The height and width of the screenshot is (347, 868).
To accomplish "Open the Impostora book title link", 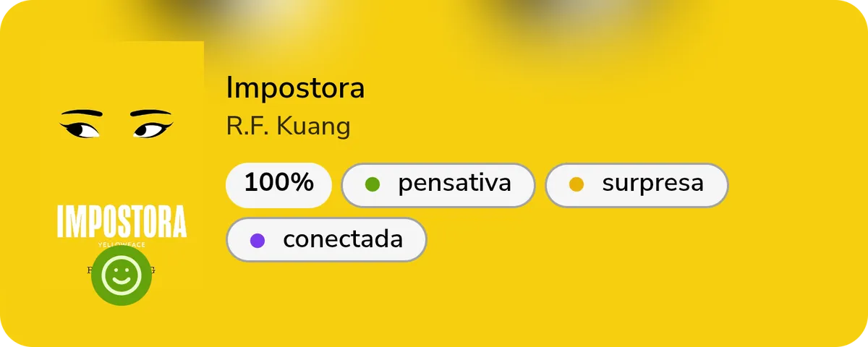I will (295, 88).
